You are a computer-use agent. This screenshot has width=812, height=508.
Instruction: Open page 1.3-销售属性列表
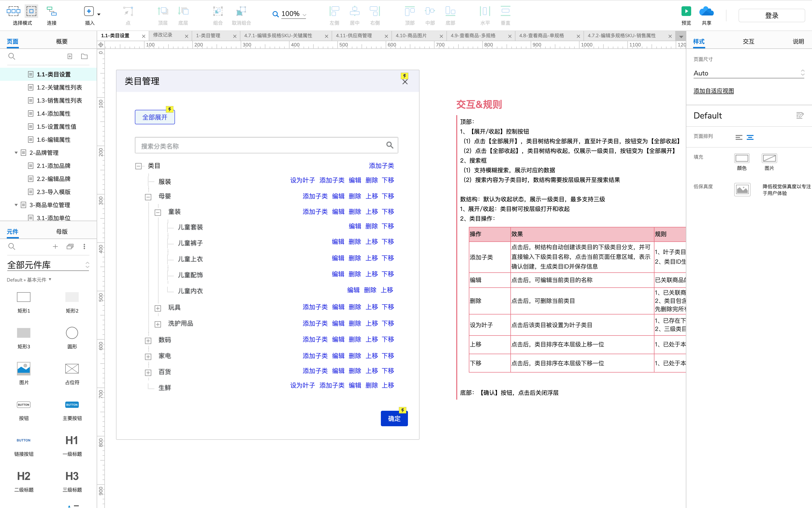click(x=59, y=100)
